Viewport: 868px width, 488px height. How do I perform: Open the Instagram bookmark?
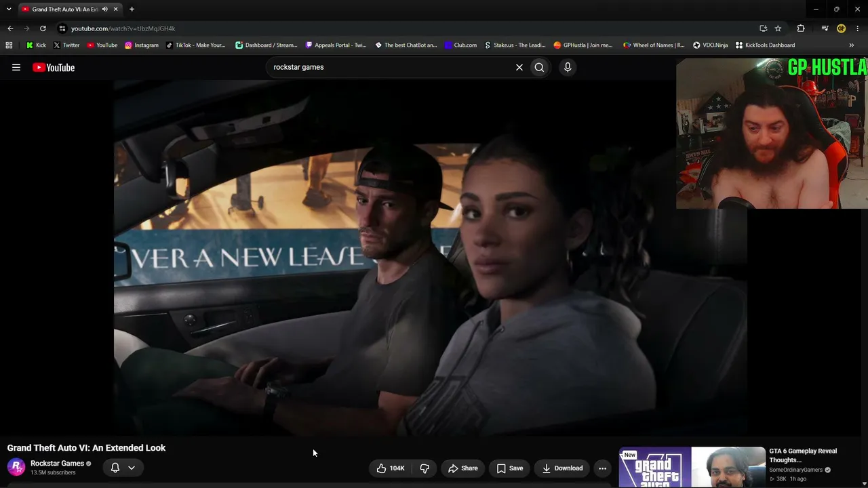(141, 45)
